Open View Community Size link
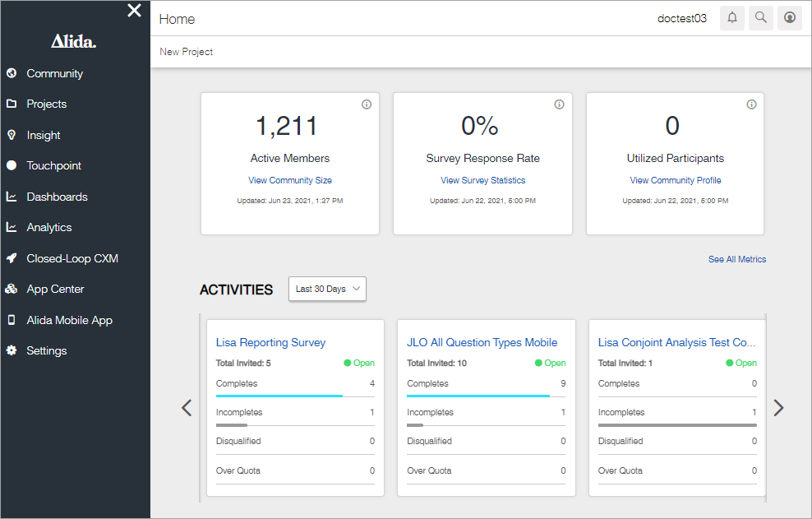The image size is (812, 519). pyautogui.click(x=290, y=180)
